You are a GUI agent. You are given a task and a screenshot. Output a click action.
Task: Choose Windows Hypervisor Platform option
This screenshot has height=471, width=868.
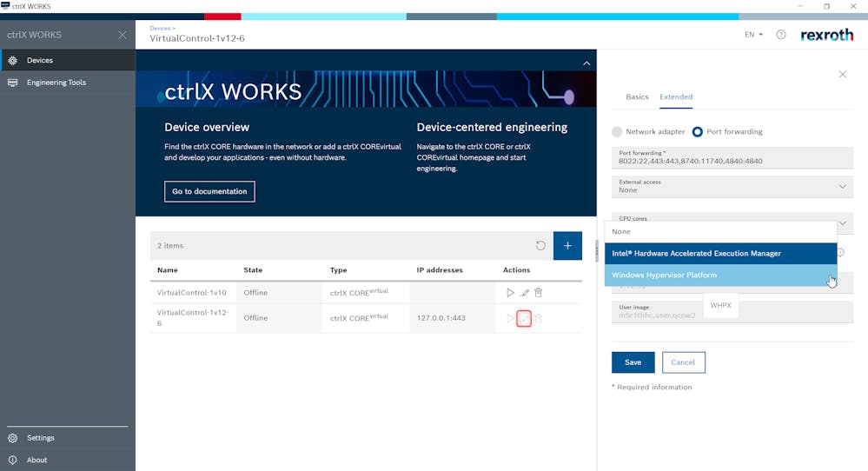(x=720, y=275)
